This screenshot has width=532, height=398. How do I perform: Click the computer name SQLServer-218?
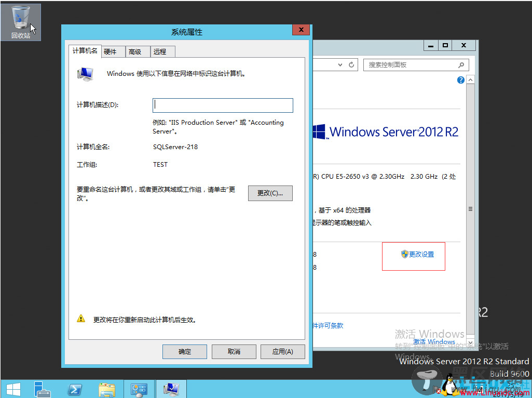point(175,147)
